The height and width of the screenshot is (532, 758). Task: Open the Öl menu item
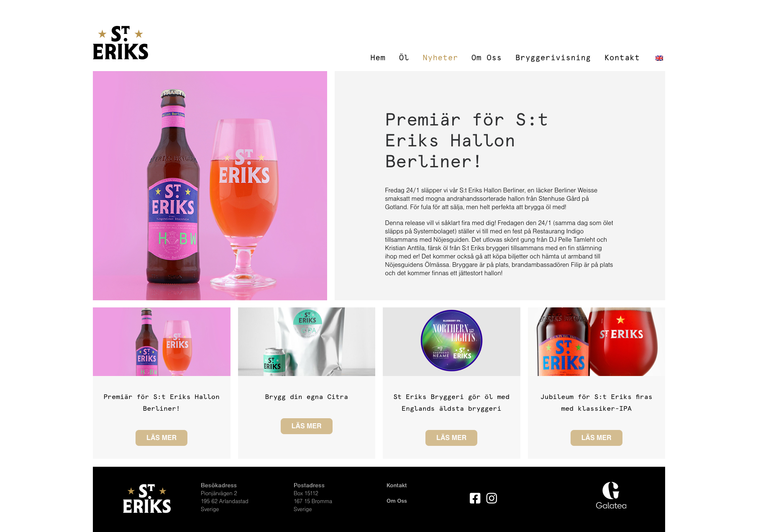click(x=404, y=58)
